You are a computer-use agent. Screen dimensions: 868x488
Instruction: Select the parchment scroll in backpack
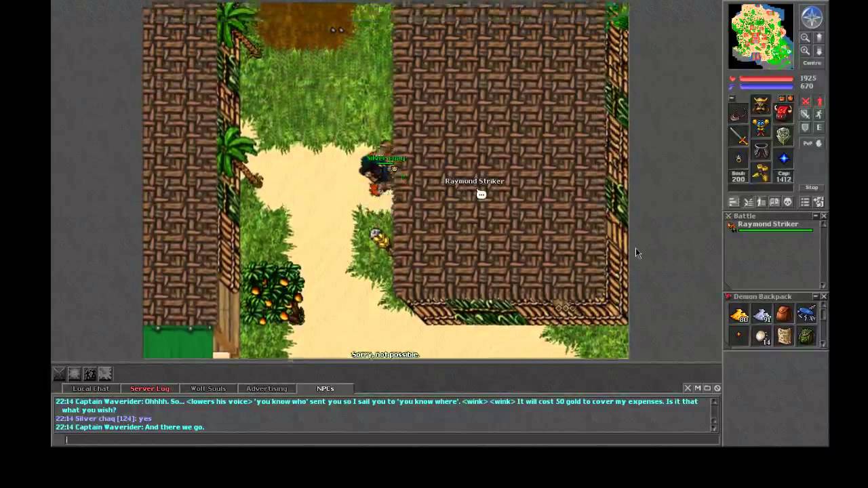[x=784, y=336]
